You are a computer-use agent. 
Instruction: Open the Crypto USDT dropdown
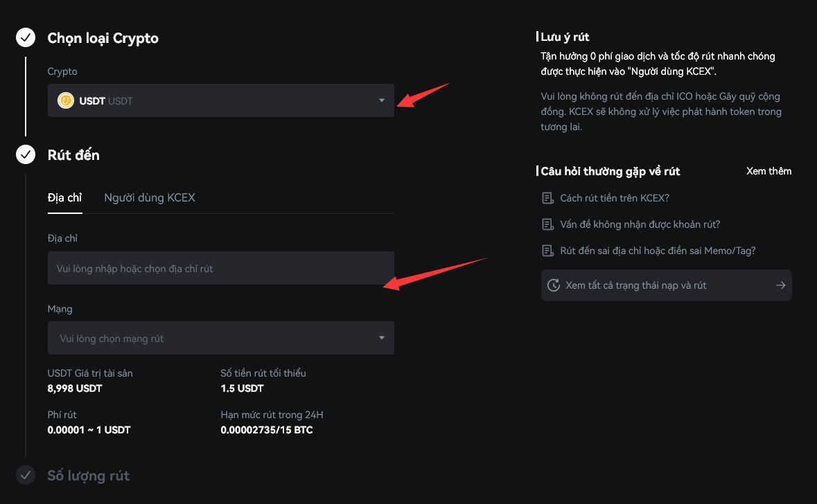tap(220, 101)
